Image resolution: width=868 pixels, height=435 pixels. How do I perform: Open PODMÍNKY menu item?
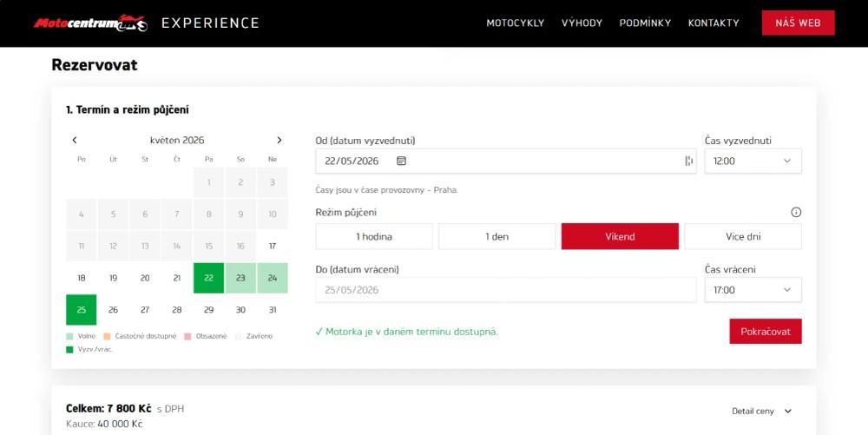[x=645, y=23]
